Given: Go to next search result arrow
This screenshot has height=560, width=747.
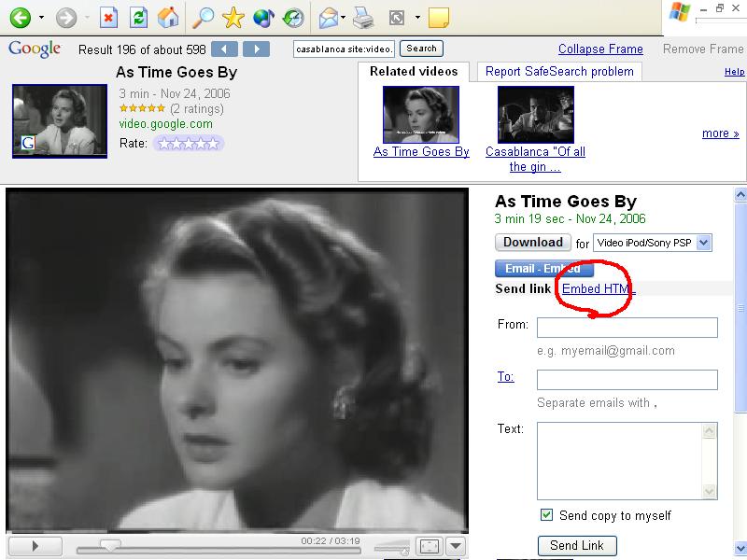Looking at the screenshot, I should pyautogui.click(x=256, y=49).
